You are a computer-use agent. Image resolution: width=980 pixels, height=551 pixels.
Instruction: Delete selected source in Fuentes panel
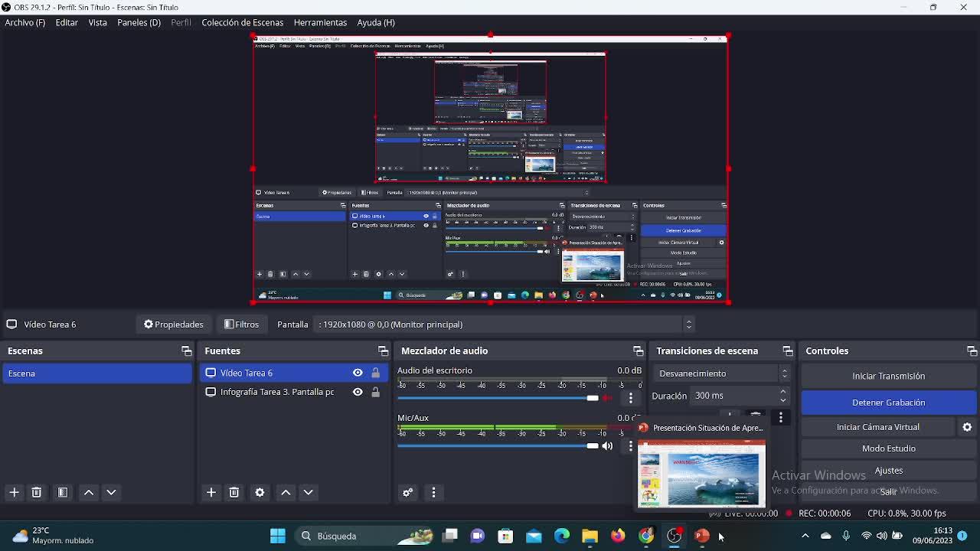[x=234, y=493]
